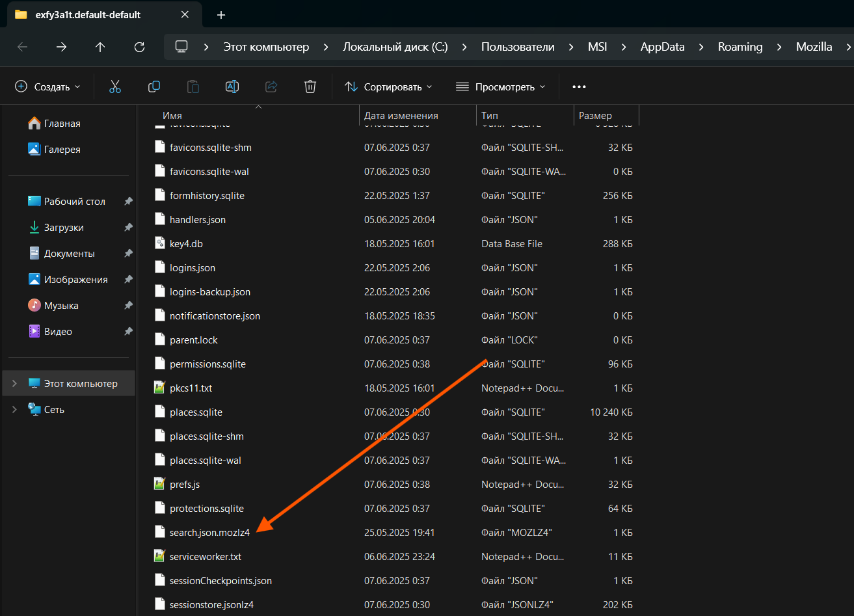This screenshot has height=616, width=854.
Task: Expand the Сеть tree node
Action: pyautogui.click(x=14, y=410)
